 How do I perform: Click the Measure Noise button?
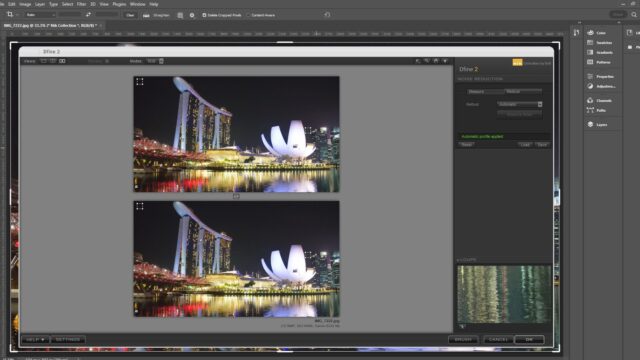point(520,115)
